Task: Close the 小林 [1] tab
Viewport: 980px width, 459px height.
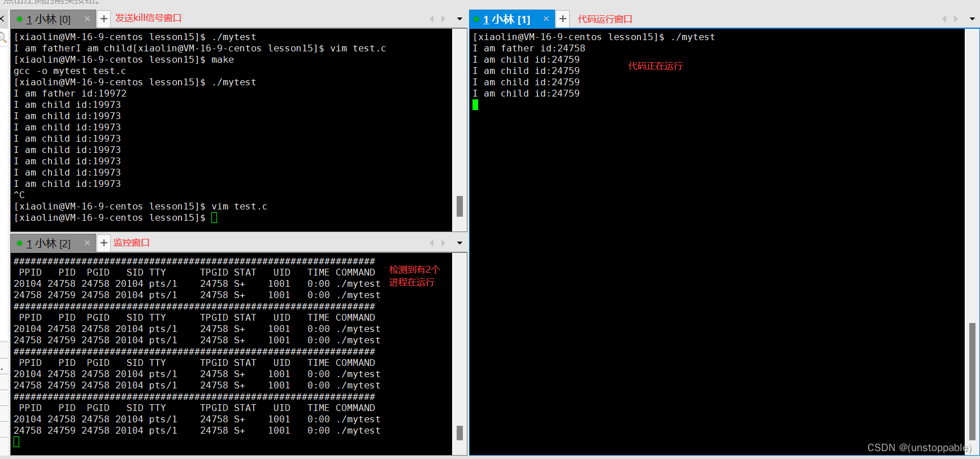Action: [x=546, y=19]
